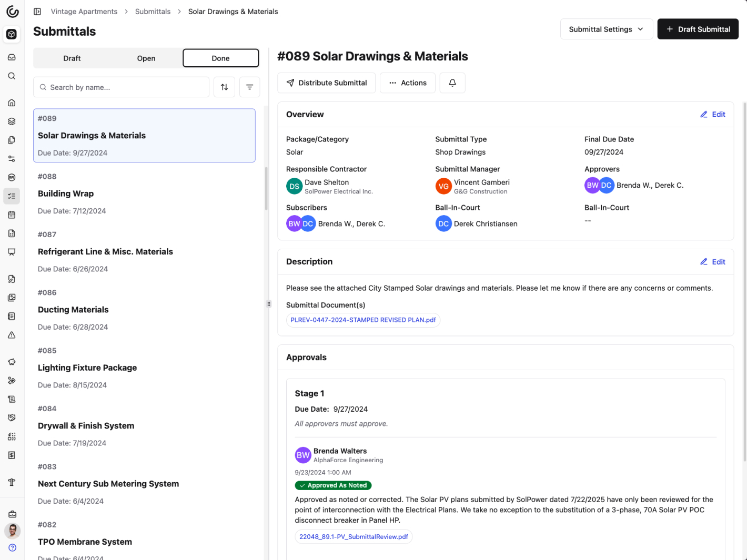
Task: Switch list view to Open submittals
Action: [146, 58]
